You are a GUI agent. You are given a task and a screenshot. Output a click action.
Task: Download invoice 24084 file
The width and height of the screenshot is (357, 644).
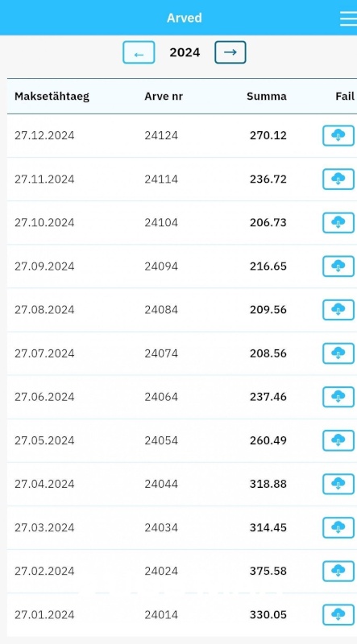click(x=338, y=310)
